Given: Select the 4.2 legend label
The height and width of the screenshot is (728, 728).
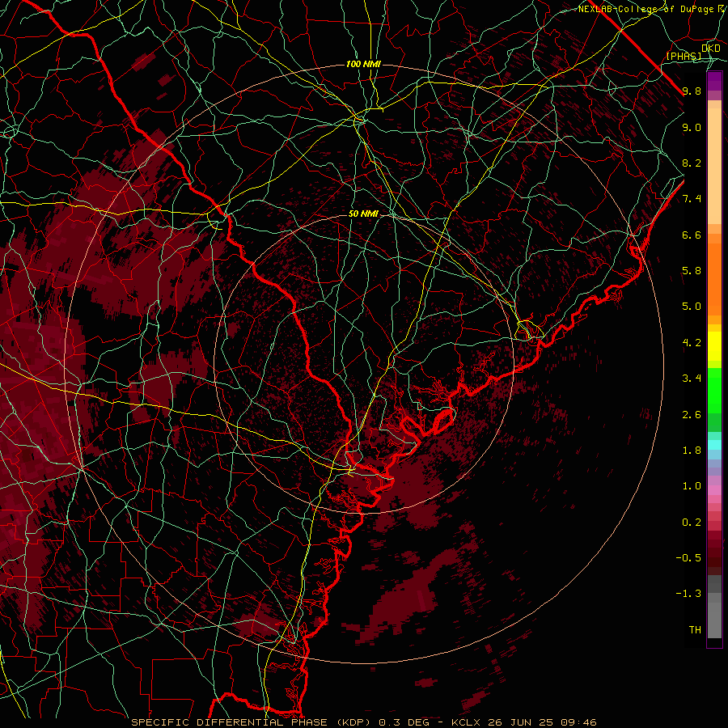Looking at the screenshot, I should [x=692, y=343].
